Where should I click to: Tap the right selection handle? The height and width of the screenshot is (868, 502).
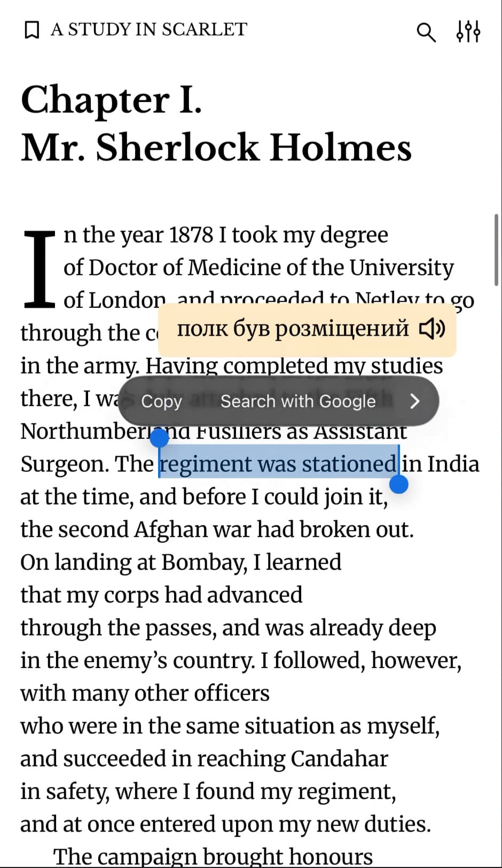pyautogui.click(x=399, y=484)
